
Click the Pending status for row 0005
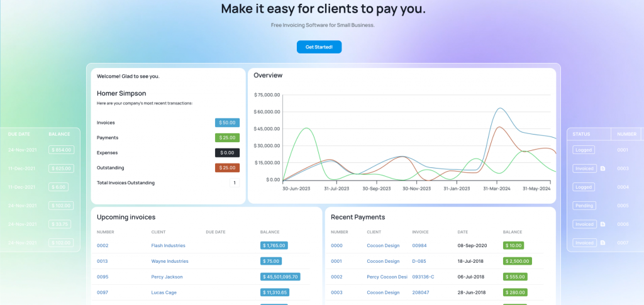[x=584, y=206]
